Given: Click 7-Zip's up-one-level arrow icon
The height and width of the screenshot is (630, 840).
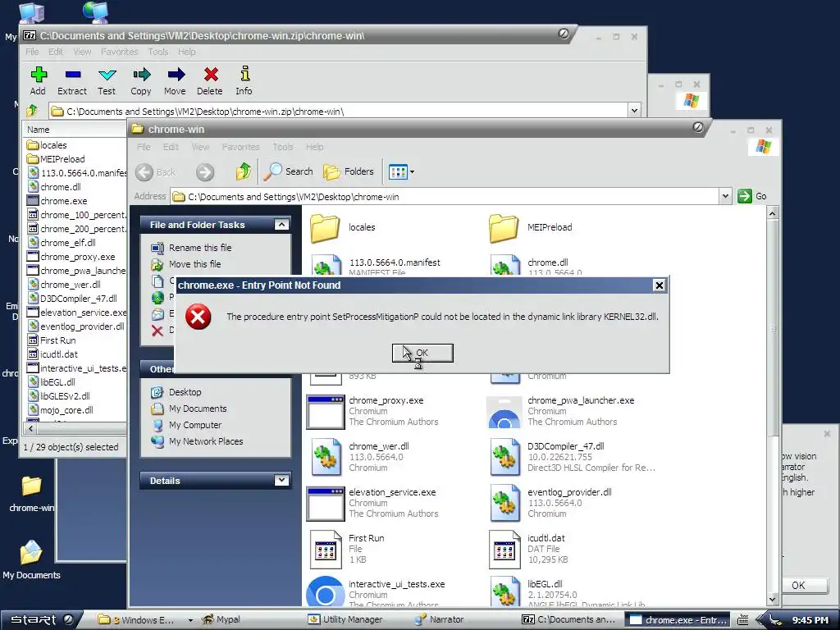Looking at the screenshot, I should pos(32,111).
